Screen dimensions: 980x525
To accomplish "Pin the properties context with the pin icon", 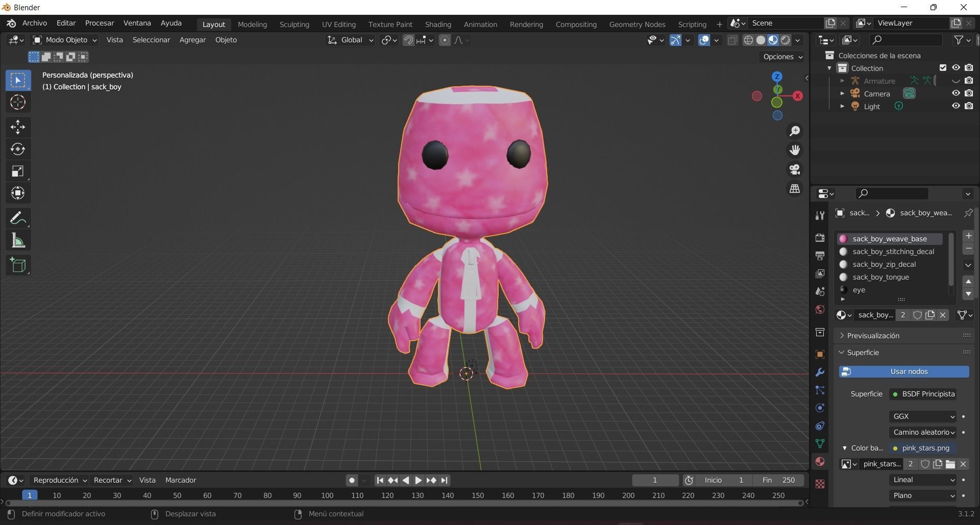I will (x=968, y=213).
